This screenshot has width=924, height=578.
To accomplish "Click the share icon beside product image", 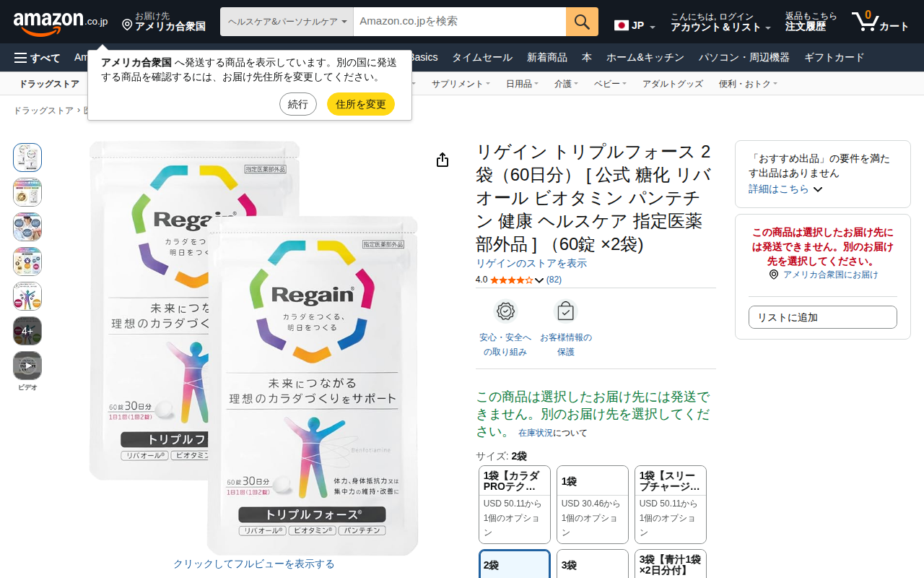I will pos(443,160).
